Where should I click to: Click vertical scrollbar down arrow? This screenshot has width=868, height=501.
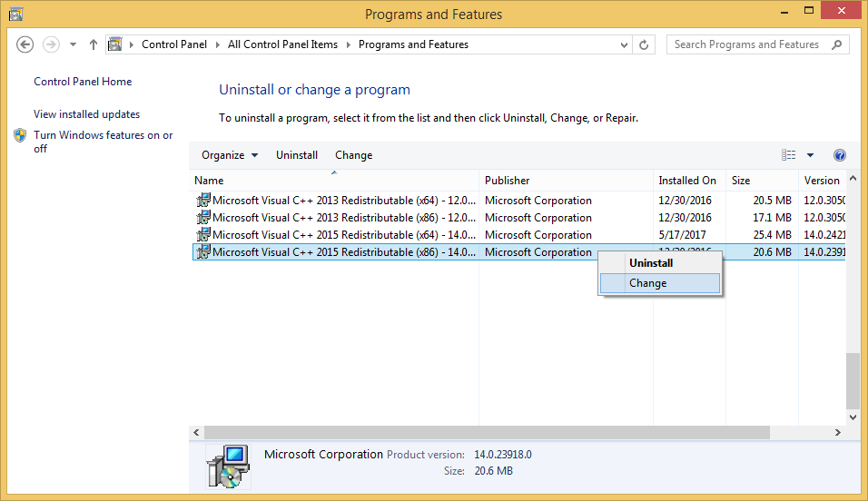pyautogui.click(x=853, y=417)
